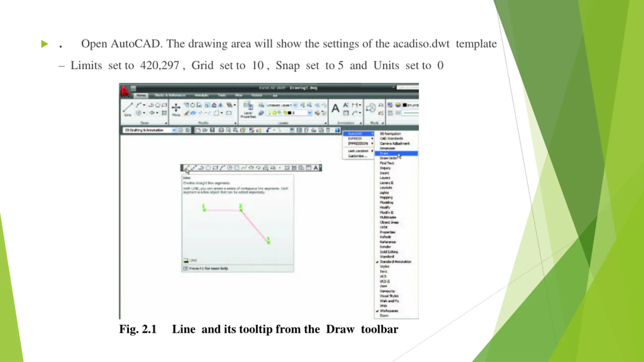Select the highlighted Draw toolbar entry
The width and height of the screenshot is (644, 362).
coord(396,153)
